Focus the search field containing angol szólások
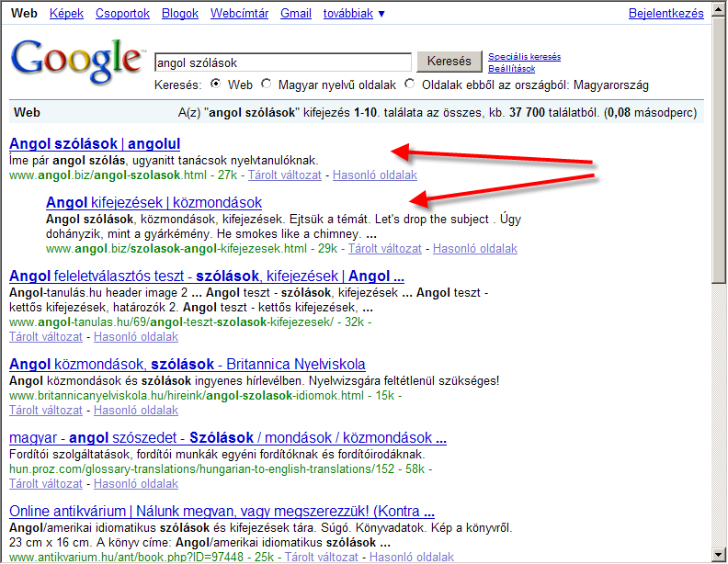The width and height of the screenshot is (728, 564). (x=283, y=62)
